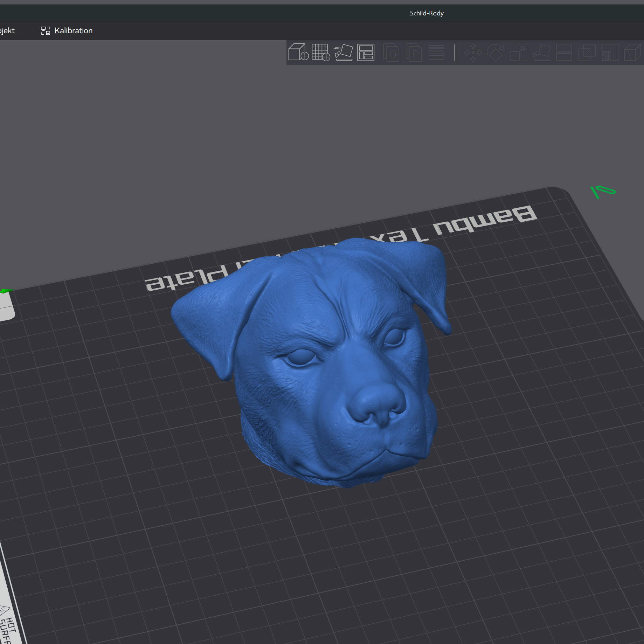Image resolution: width=644 pixels, height=644 pixels.
Task: Click the Add object cube icon
Action: pyautogui.click(x=298, y=52)
